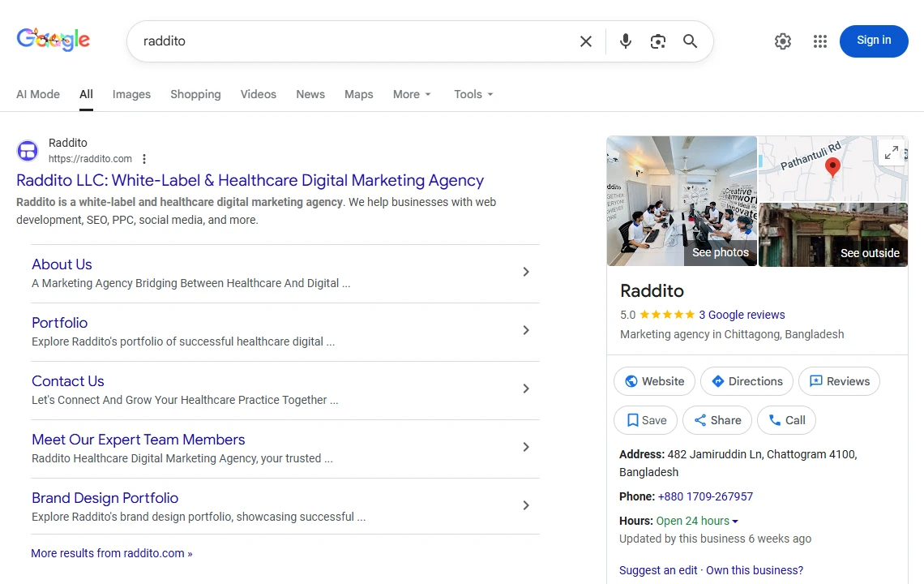Expand the Meet Our Expert Team chevron
Screen dimensions: 924x584
526,447
